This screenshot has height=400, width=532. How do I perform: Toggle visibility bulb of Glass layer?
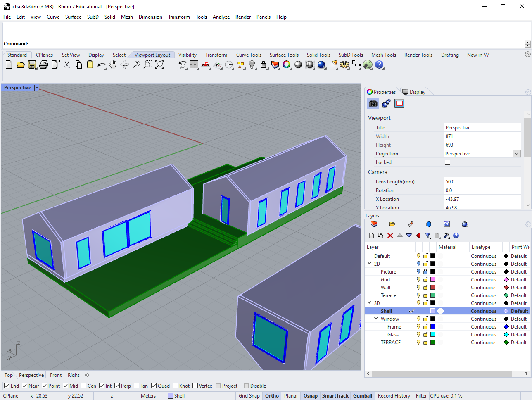pos(418,335)
